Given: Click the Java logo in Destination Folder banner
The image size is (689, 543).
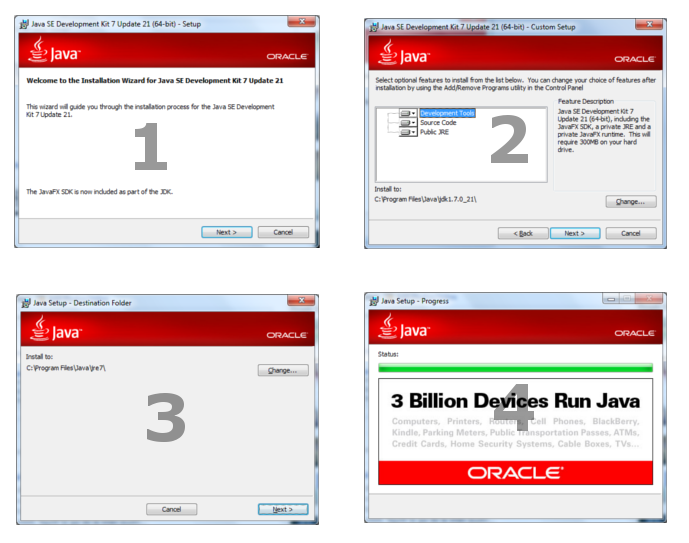Looking at the screenshot, I should (x=56, y=328).
